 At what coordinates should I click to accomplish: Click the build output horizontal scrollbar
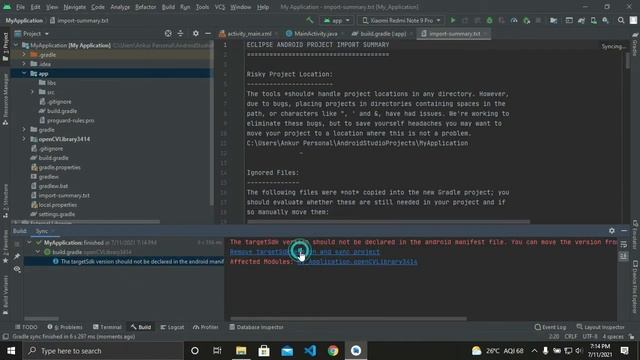coord(348,318)
